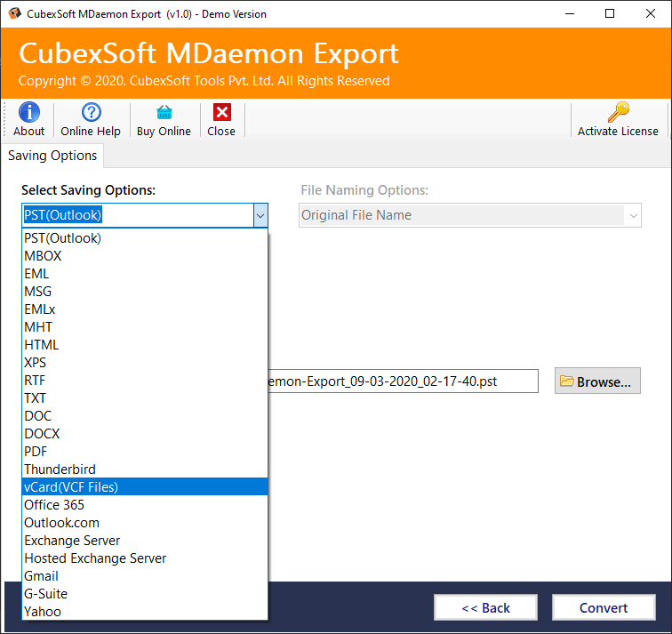Image resolution: width=672 pixels, height=634 pixels.
Task: Click the folder Browse button
Action: tap(597, 381)
